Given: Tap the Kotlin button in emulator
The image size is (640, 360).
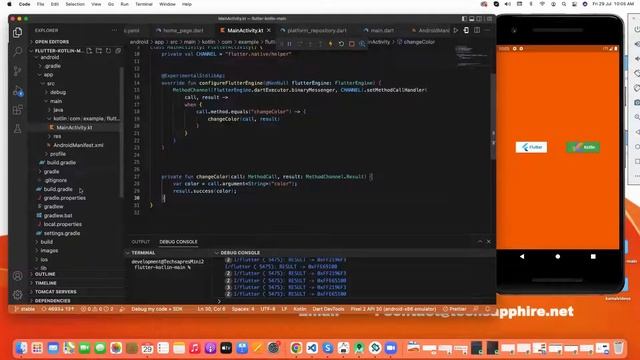Looking at the screenshot, I should pos(583,147).
